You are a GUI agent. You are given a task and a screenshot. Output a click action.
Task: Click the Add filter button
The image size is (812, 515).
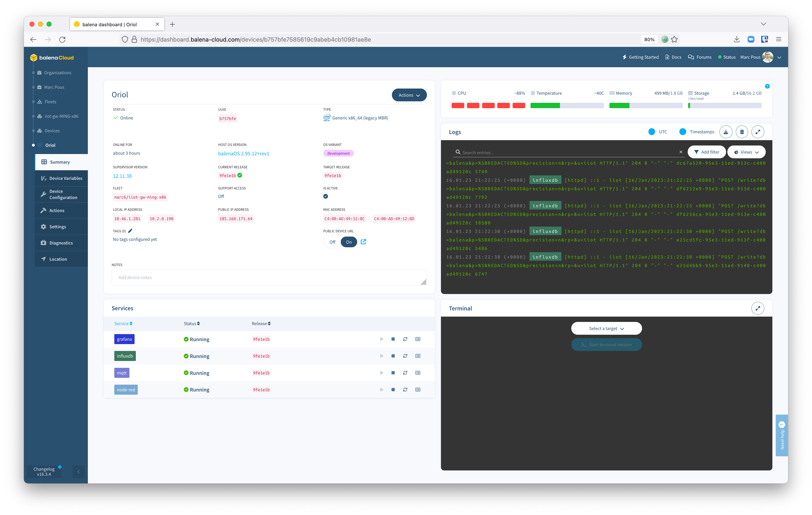707,152
